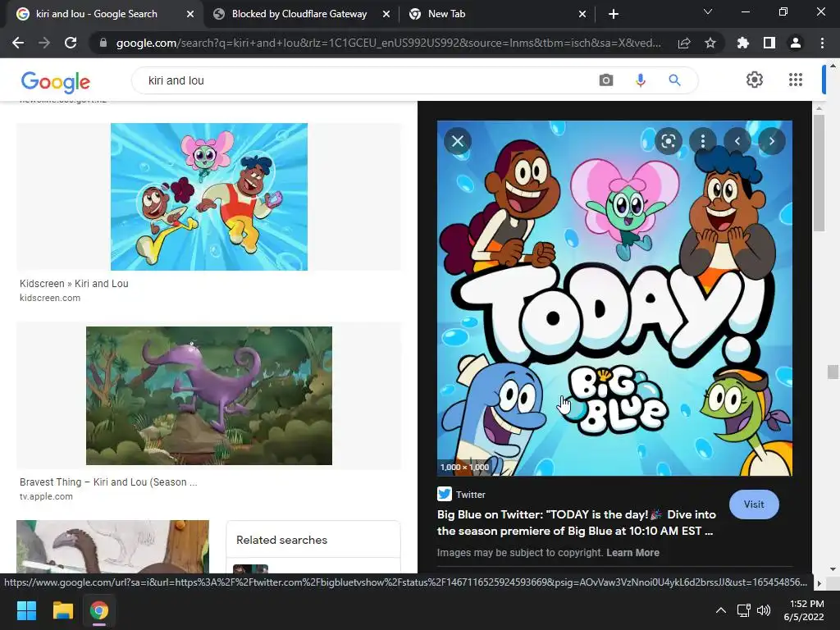Click the browser forward arrow

[x=44, y=43]
